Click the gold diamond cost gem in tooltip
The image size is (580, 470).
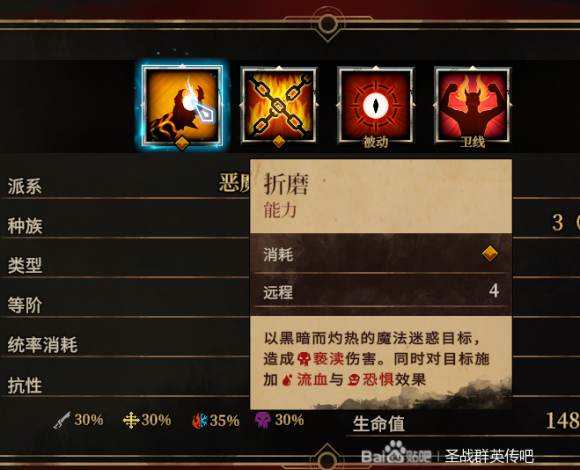coord(490,253)
